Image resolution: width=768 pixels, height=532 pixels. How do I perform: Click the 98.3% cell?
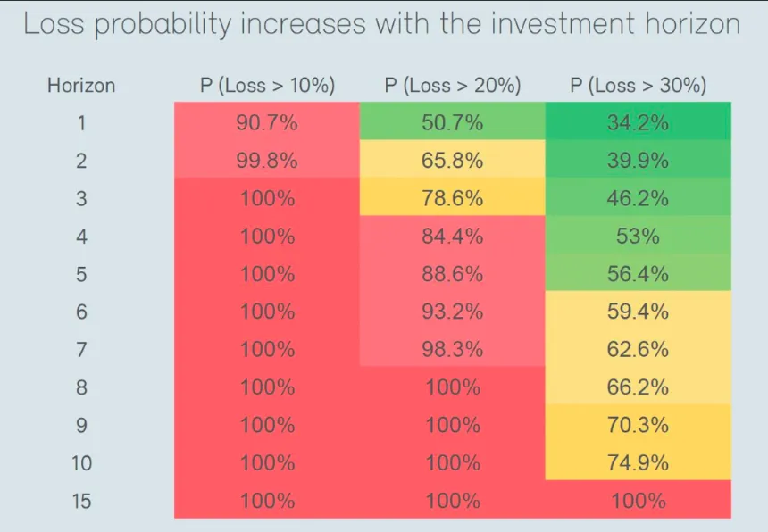pos(453,349)
